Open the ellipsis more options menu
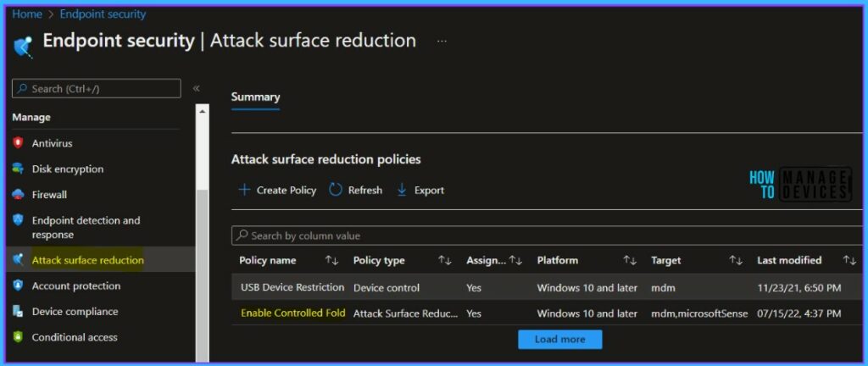The image size is (868, 366). tap(442, 42)
